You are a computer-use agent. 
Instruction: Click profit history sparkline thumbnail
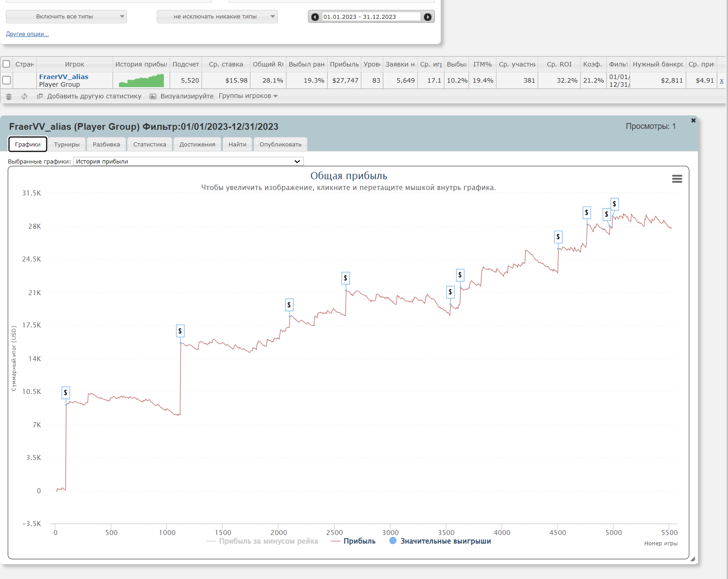[x=141, y=80]
